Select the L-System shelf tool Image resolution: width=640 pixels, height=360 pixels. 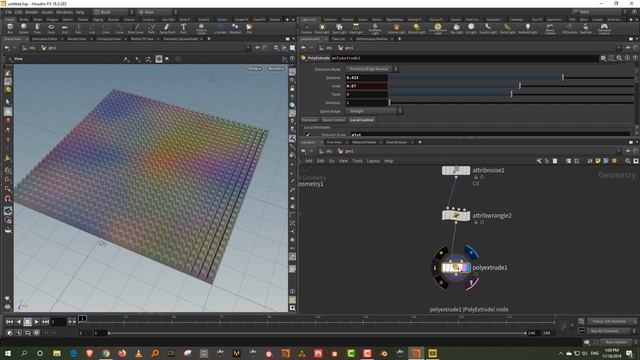[x=220, y=29]
